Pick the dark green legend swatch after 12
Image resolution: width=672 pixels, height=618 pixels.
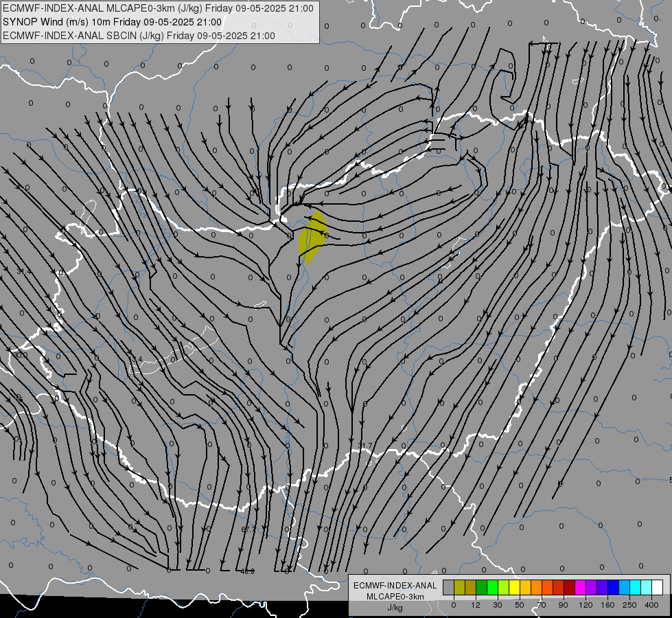pyautogui.click(x=482, y=587)
